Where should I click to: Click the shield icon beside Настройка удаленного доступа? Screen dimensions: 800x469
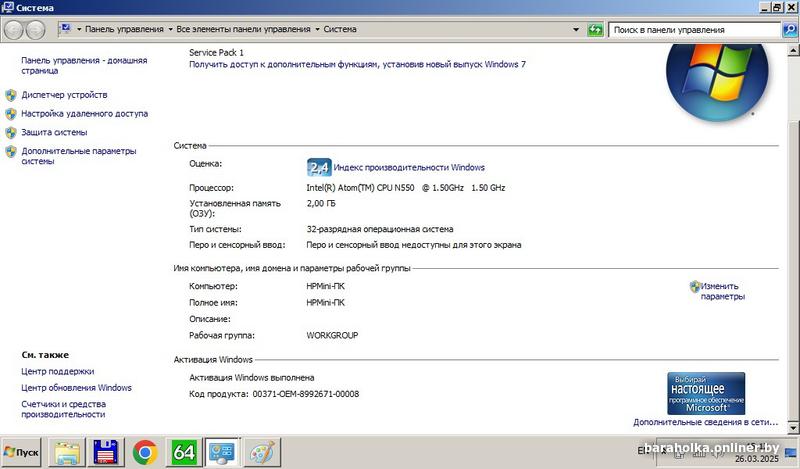(x=11, y=114)
